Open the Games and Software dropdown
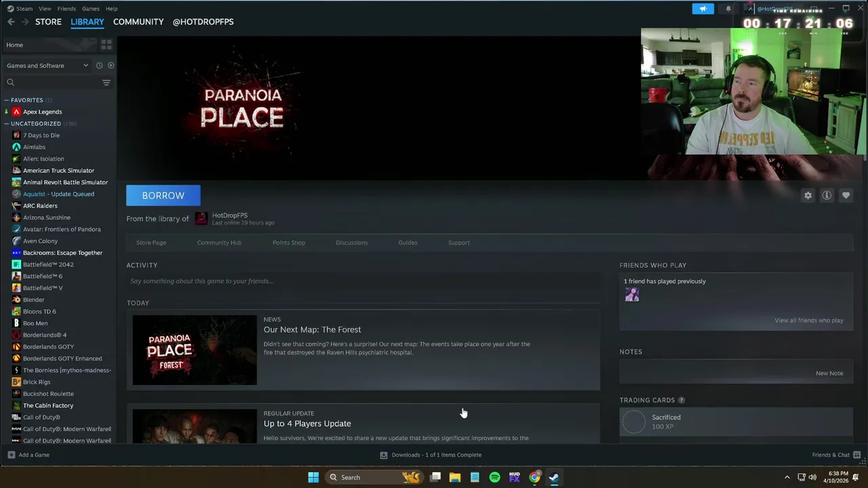 pyautogui.click(x=47, y=66)
